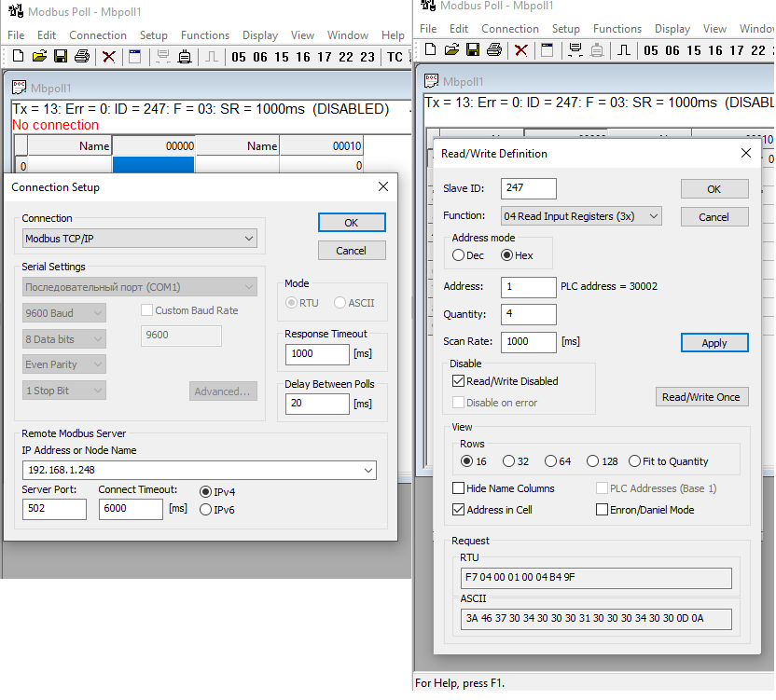Viewport: 776px width, 700px height.
Task: Click function 17 toolbar item in right window
Action: pyautogui.click(x=737, y=51)
